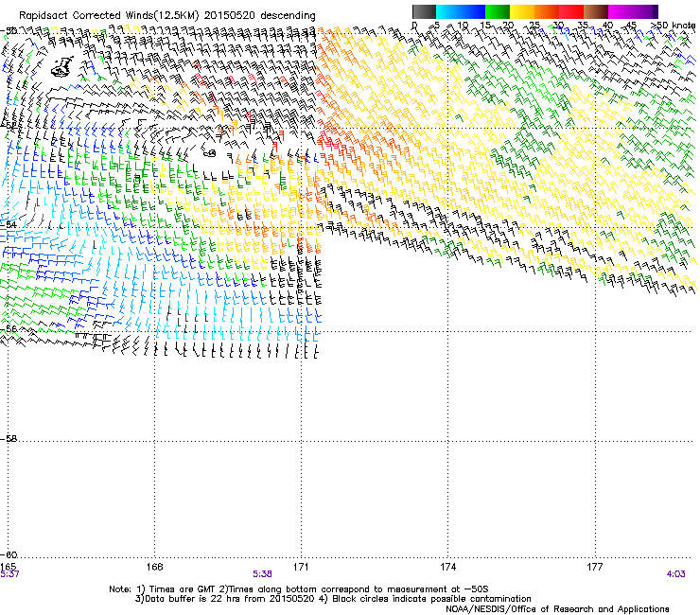Click the NOAA/NESDIS Office of Research credit
This screenshot has height=615, width=700.
click(557, 609)
